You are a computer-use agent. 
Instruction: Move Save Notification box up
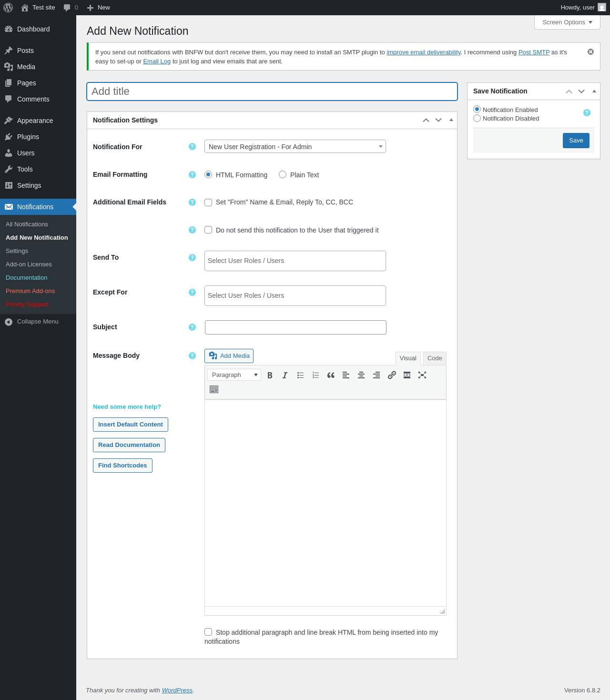tap(569, 91)
